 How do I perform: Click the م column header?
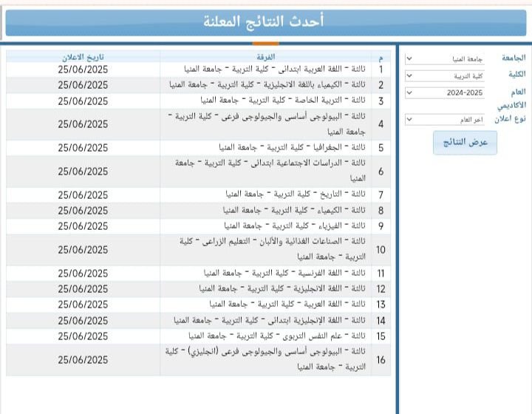[x=381, y=57]
